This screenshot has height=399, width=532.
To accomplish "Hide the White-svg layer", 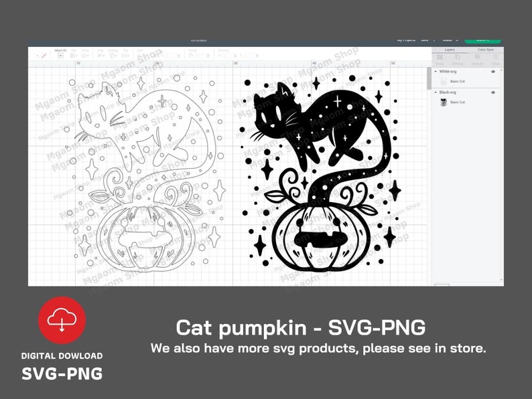I will [x=493, y=72].
